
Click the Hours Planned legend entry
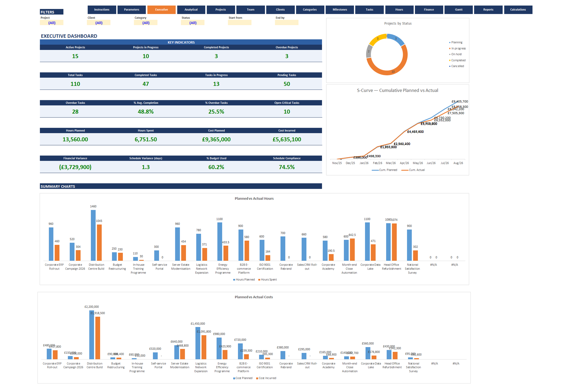244,280
